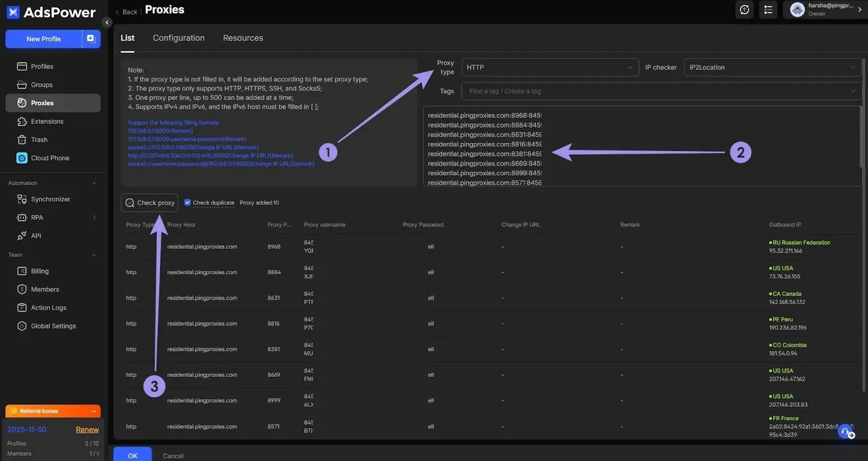Click the proxy text area scrollbar
This screenshot has height=461, width=868.
tap(860, 137)
